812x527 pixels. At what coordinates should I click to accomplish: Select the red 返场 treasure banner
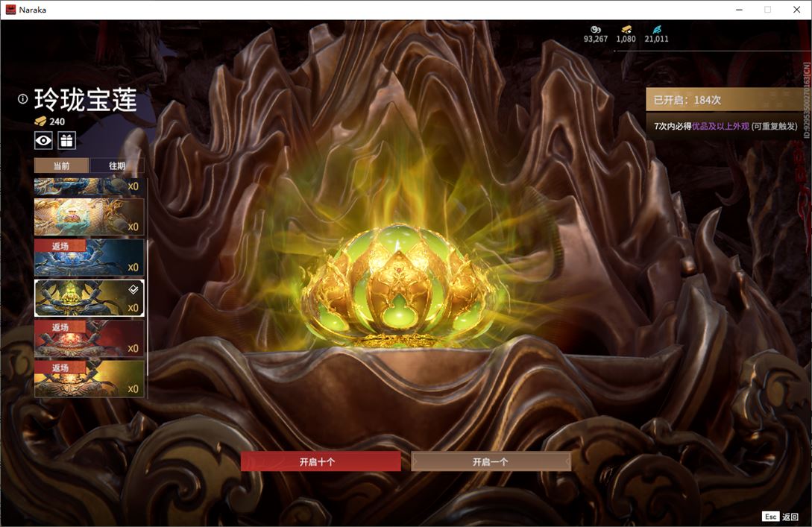89,338
